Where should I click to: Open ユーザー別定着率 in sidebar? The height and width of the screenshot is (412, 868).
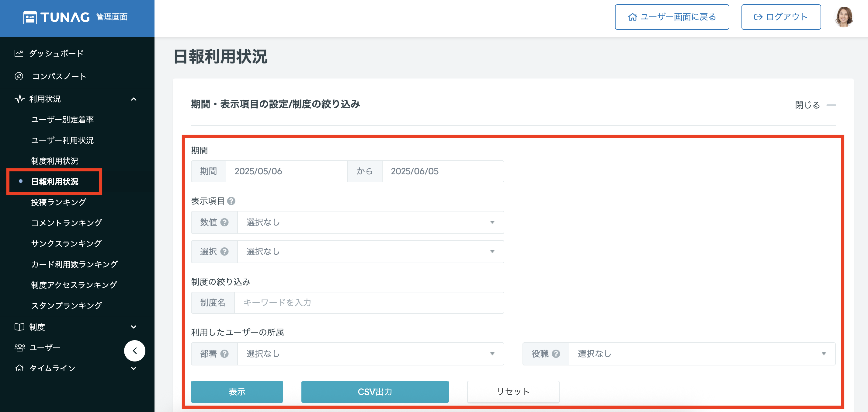[x=62, y=119]
